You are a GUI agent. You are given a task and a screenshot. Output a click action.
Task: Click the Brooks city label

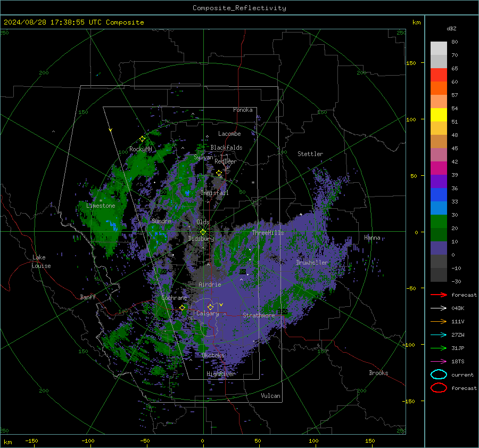[378, 373]
